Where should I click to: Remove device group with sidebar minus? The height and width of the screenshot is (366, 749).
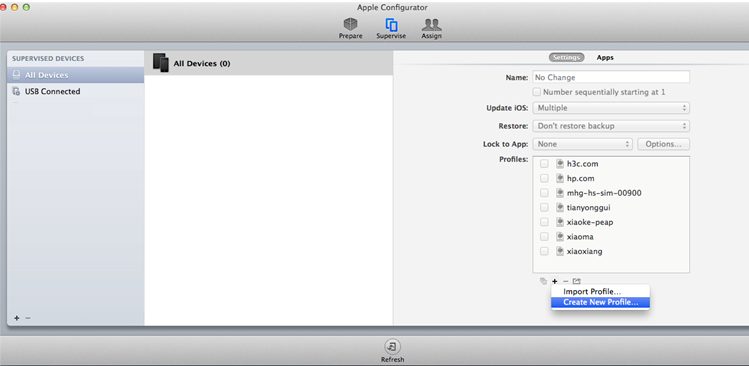click(x=28, y=318)
